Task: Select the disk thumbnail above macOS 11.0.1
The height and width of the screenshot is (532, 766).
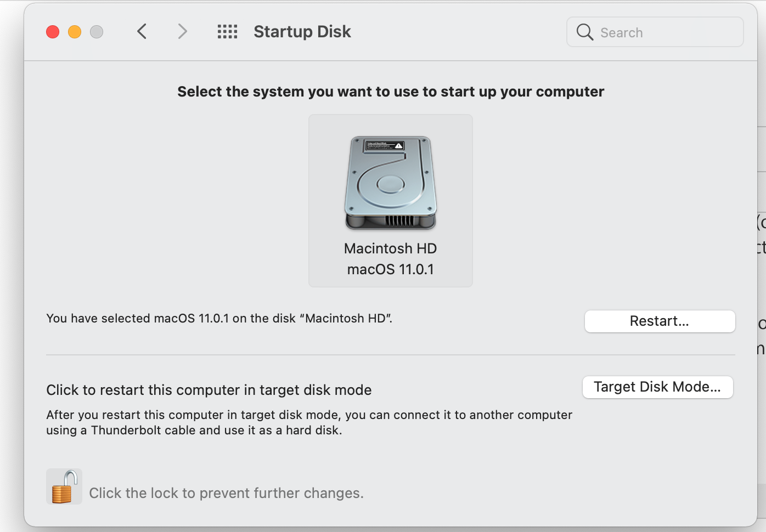Action: tap(390, 183)
